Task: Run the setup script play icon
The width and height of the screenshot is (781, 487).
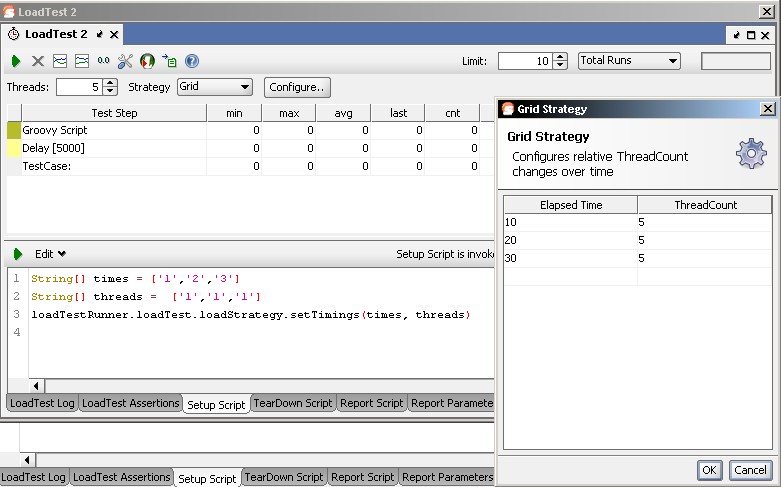Action: coord(17,254)
